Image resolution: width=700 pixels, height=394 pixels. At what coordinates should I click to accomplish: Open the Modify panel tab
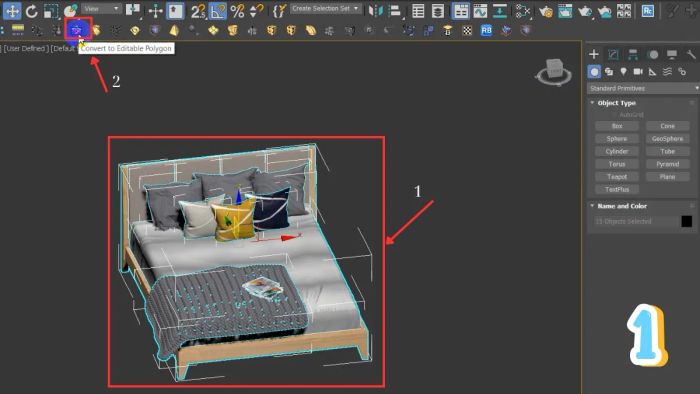click(x=613, y=54)
